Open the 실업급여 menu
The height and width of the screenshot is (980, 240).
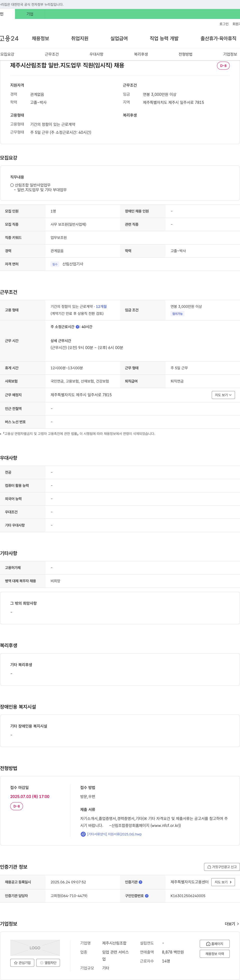point(119,38)
